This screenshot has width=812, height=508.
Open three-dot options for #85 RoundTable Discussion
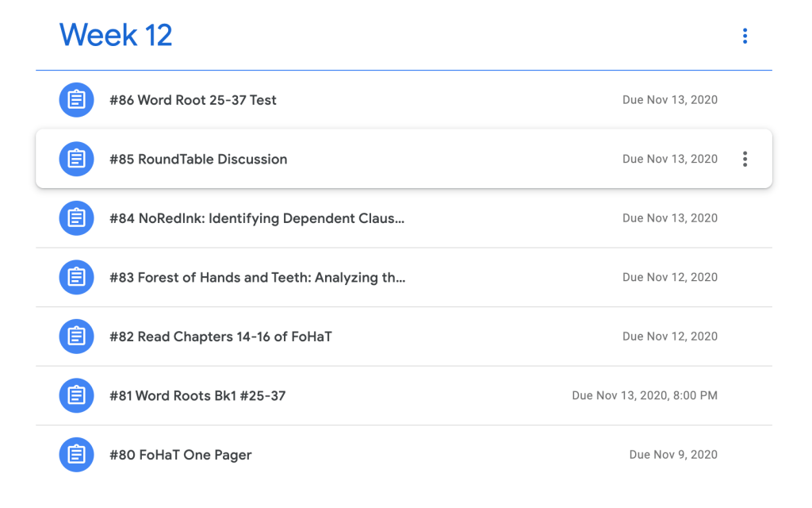(744, 159)
